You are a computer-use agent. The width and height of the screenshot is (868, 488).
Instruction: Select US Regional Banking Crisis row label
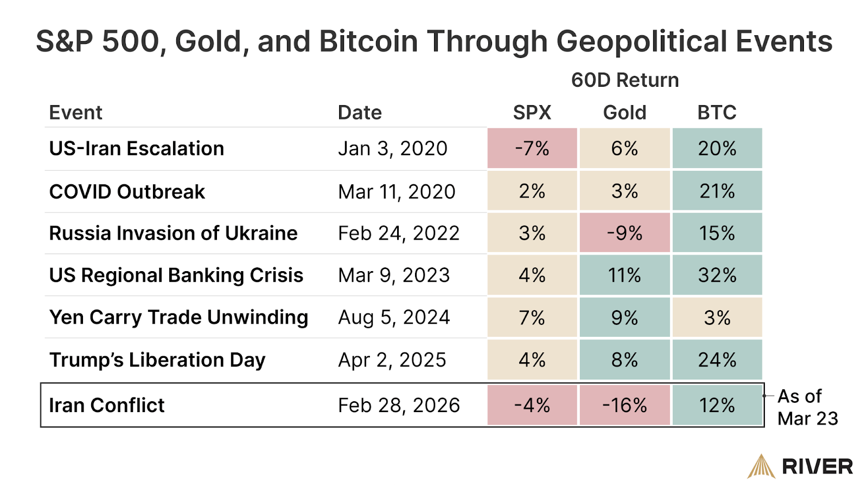point(176,275)
